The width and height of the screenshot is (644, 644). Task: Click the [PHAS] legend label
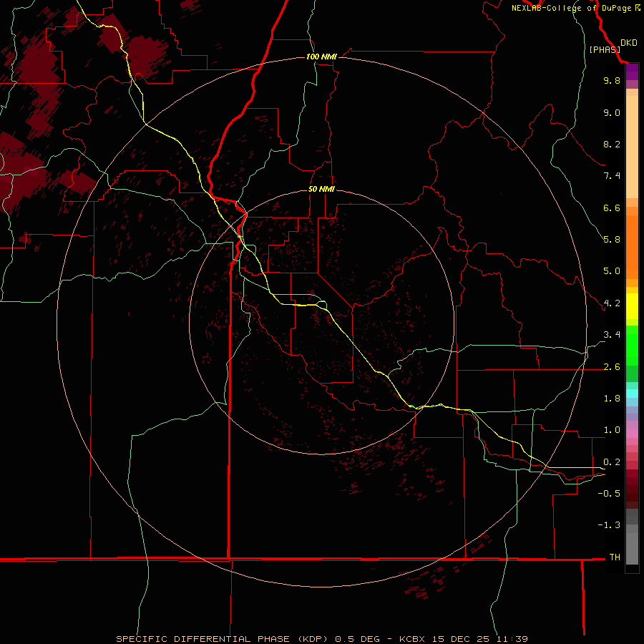605,50
